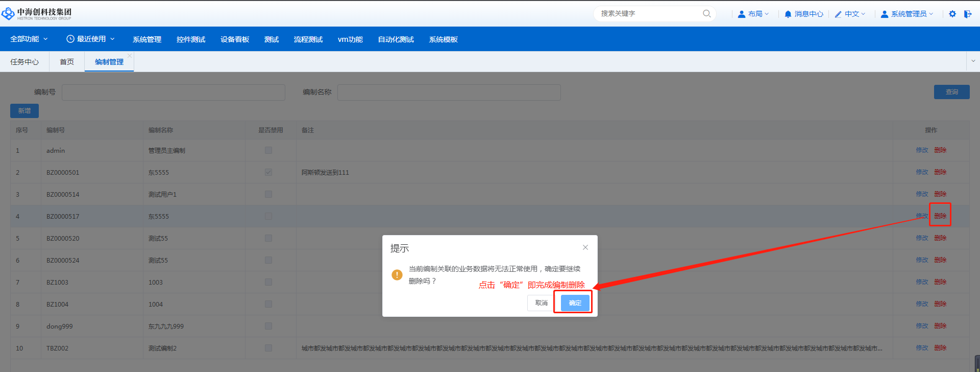Click the logout icon at top right
Viewport: 980px width, 372px height.
(967, 14)
